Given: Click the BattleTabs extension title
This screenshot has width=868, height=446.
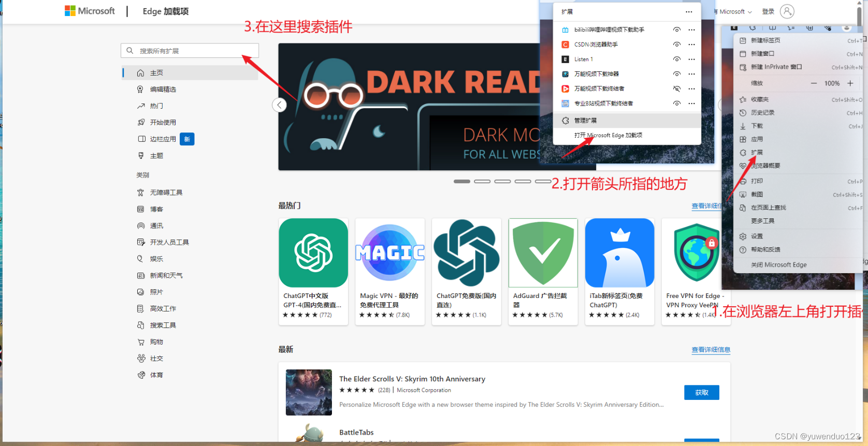Looking at the screenshot, I should point(356,433).
